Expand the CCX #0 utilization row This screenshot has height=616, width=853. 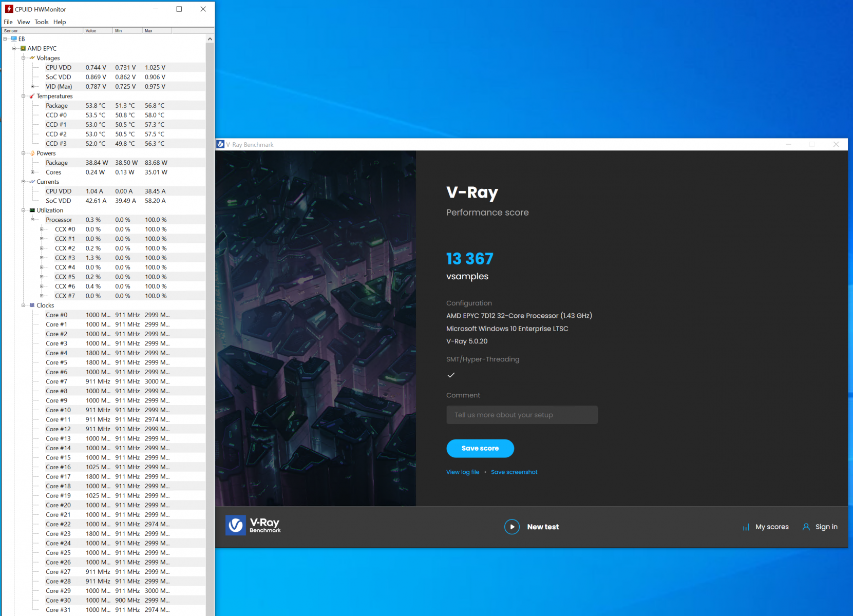pyautogui.click(x=42, y=229)
